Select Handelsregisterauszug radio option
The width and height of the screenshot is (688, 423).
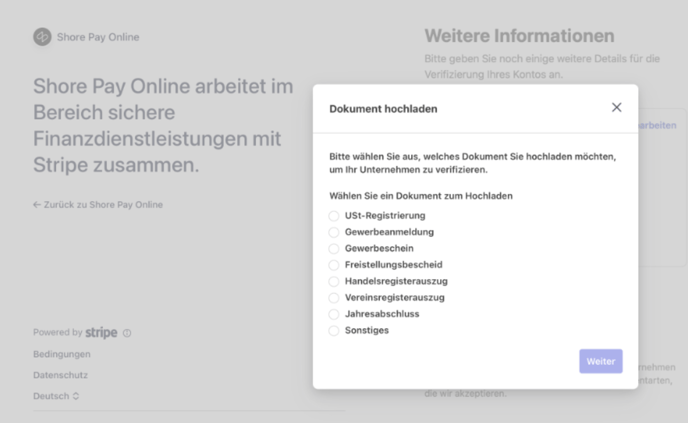(334, 282)
